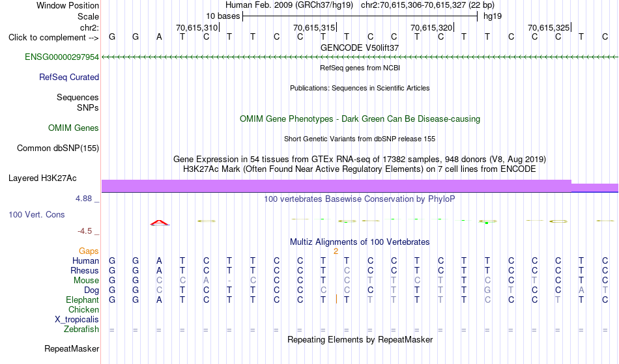Click the ENSG00000297954 arrowed gene line
This screenshot has width=619, height=364.
tap(360, 57)
